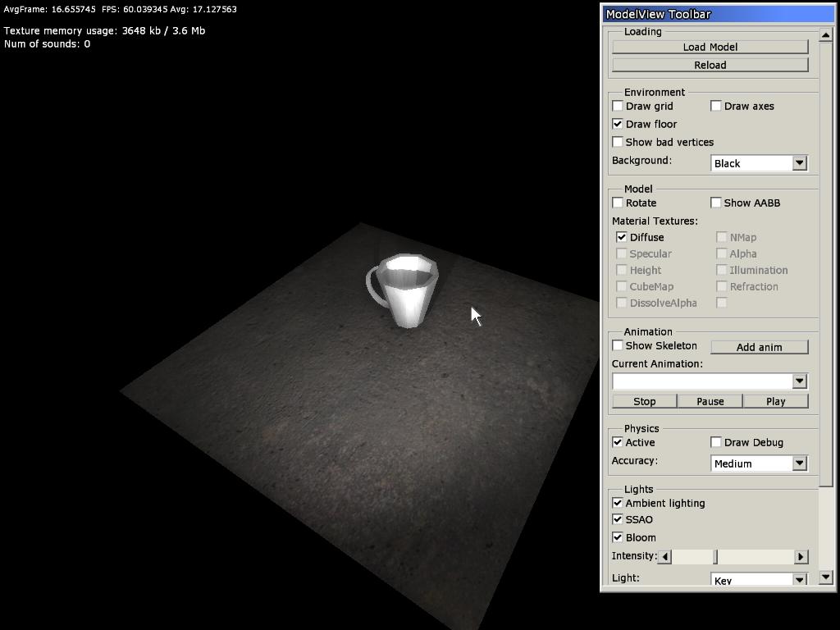This screenshot has width=840, height=630.
Task: Enable the Draw axes checkbox
Action: (716, 106)
